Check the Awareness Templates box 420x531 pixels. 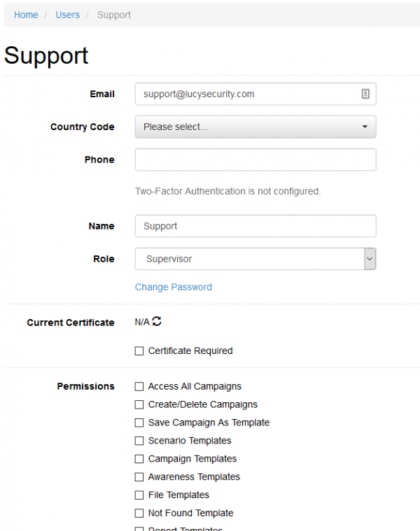point(139,477)
